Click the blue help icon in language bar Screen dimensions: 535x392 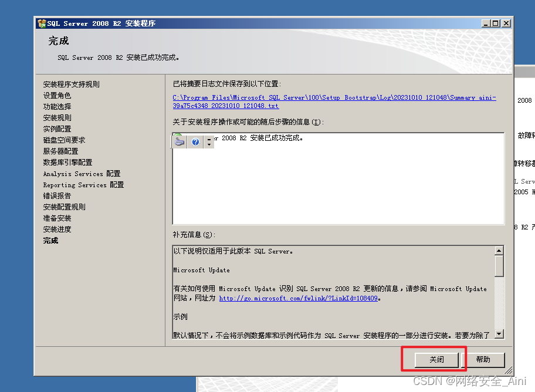tap(195, 141)
